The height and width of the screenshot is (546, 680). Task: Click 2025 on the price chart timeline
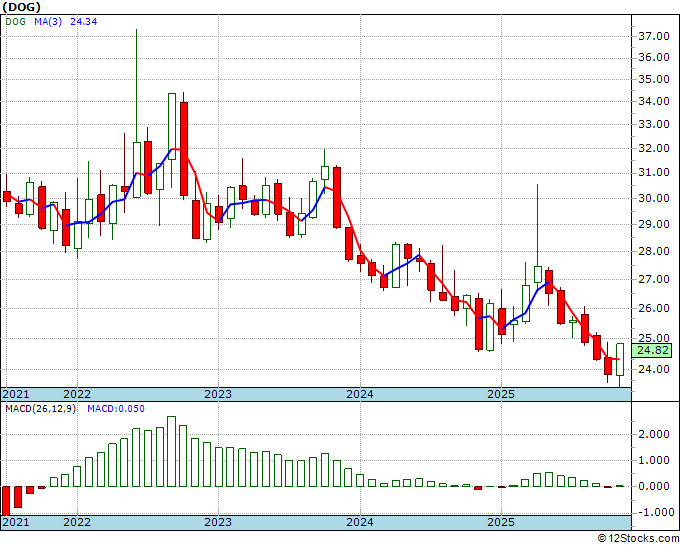pos(501,394)
